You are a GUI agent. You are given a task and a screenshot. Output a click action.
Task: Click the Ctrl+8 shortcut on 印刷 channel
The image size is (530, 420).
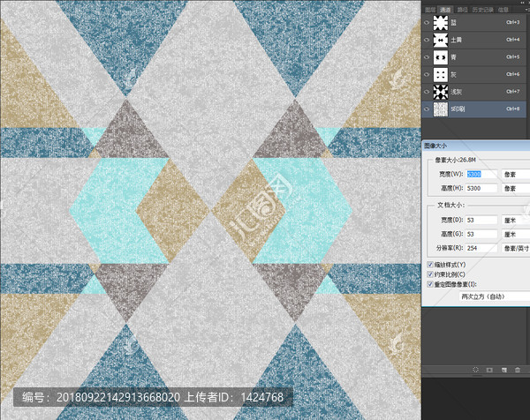tap(512, 109)
